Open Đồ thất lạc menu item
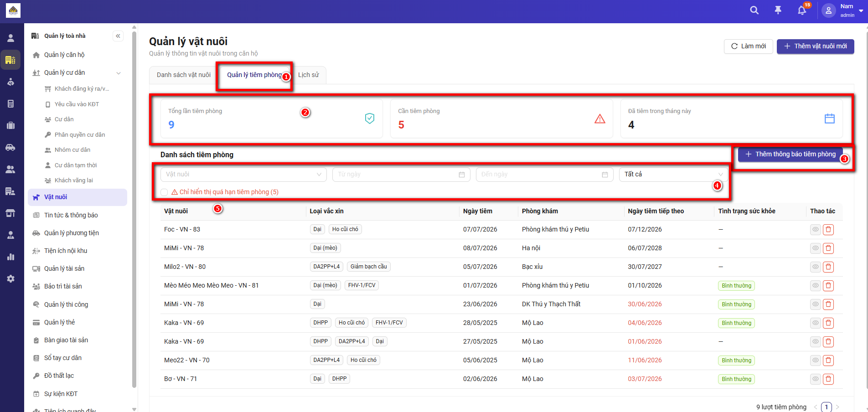 point(59,376)
